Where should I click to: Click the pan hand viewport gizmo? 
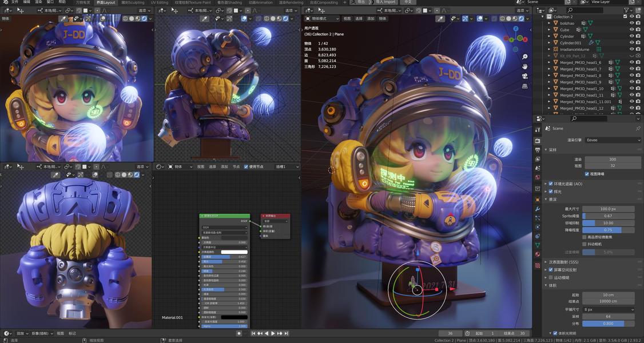click(524, 66)
